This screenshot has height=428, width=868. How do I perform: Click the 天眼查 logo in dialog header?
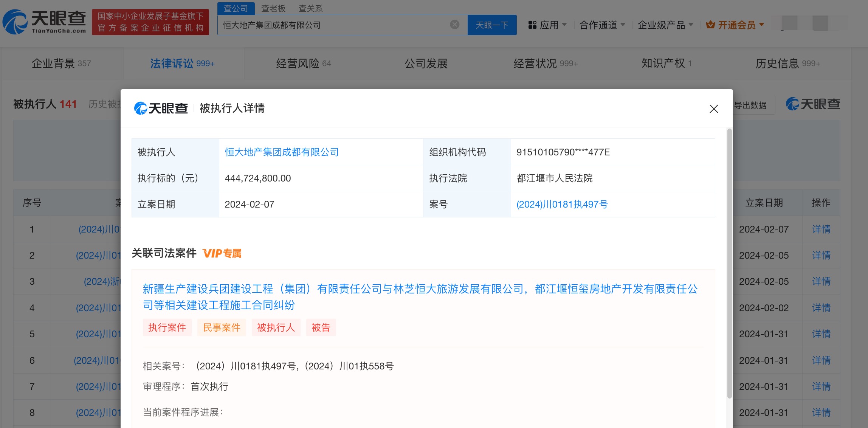click(x=161, y=109)
